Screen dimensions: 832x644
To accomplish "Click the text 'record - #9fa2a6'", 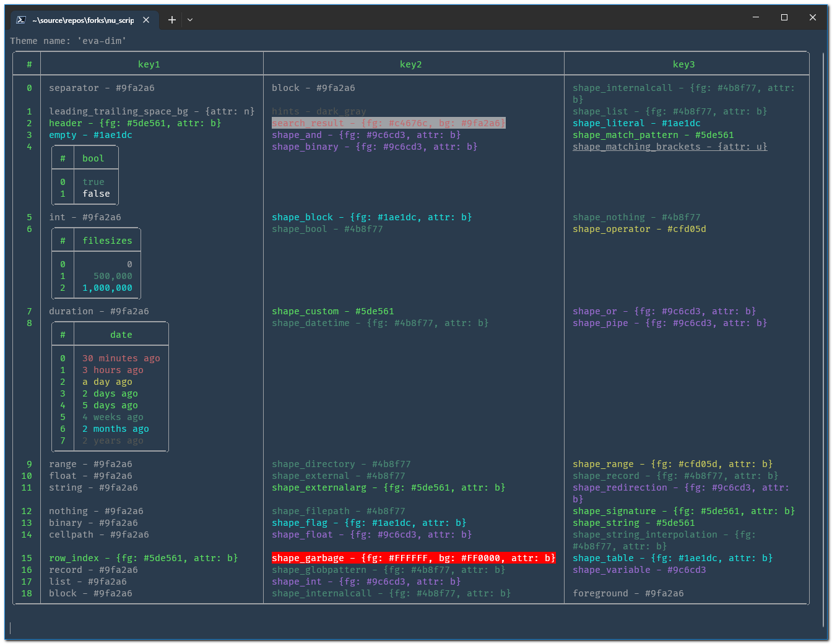I will coord(93,570).
